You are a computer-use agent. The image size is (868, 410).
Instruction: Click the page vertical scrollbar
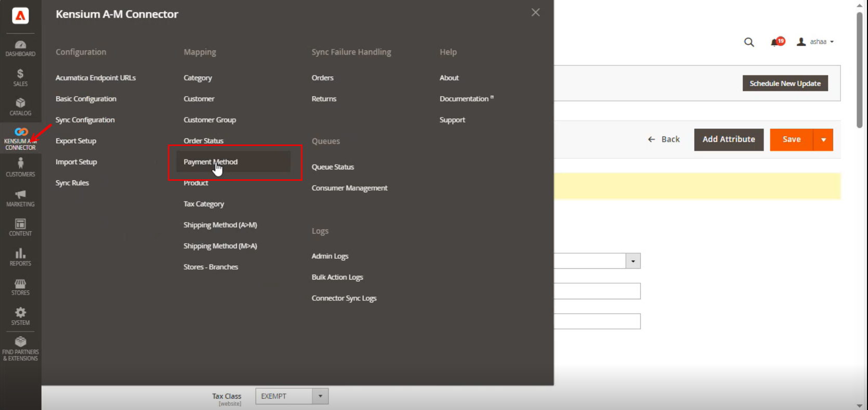point(860,70)
